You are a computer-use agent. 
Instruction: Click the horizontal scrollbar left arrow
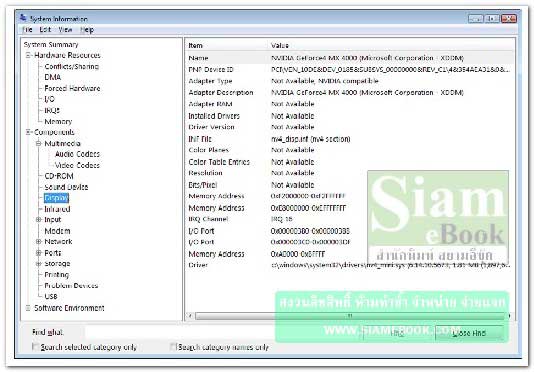pos(190,316)
